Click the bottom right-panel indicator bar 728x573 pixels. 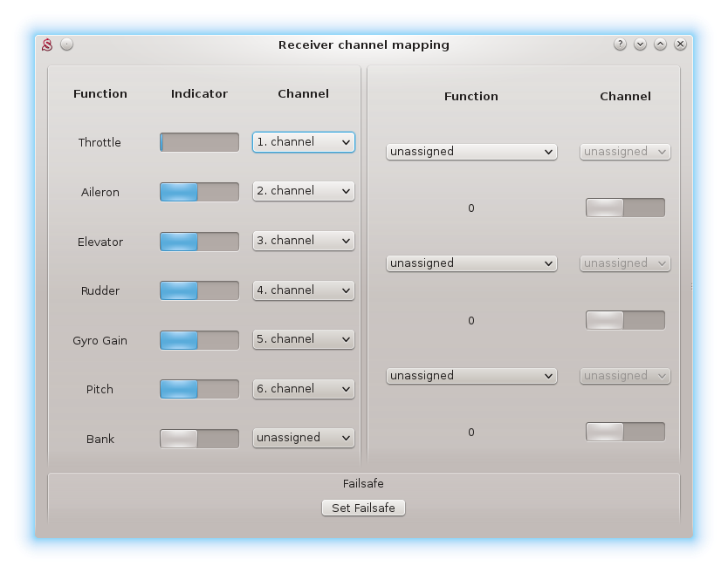tap(625, 432)
